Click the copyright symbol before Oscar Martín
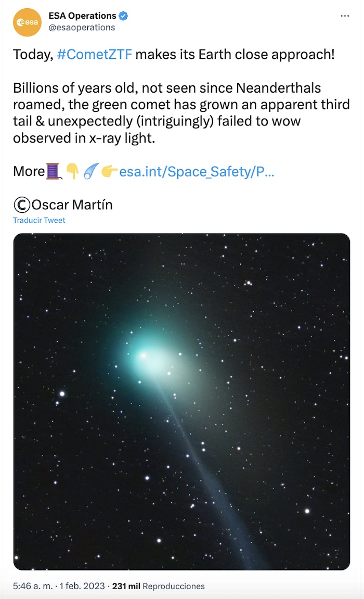Screen dimensions: 364x599 [x=22, y=205]
